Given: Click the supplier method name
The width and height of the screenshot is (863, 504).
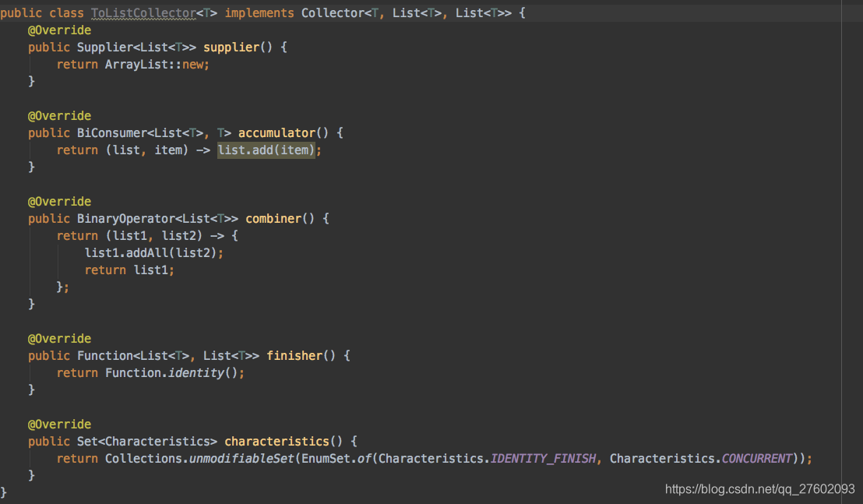Looking at the screenshot, I should [231, 48].
